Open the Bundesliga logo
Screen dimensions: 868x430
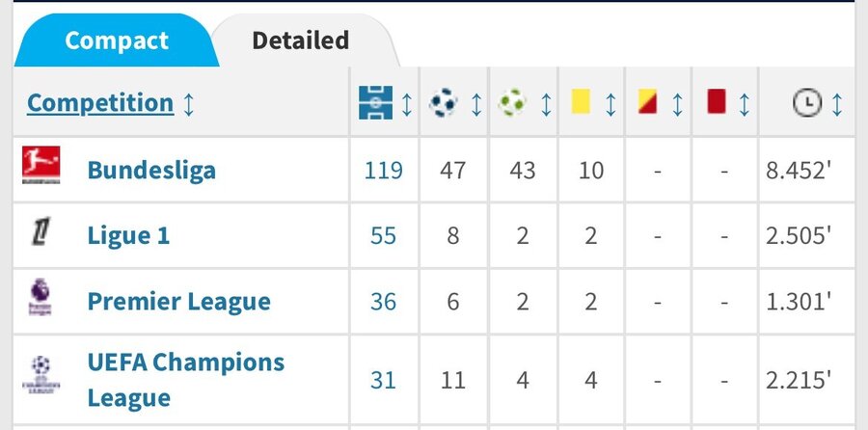(41, 165)
